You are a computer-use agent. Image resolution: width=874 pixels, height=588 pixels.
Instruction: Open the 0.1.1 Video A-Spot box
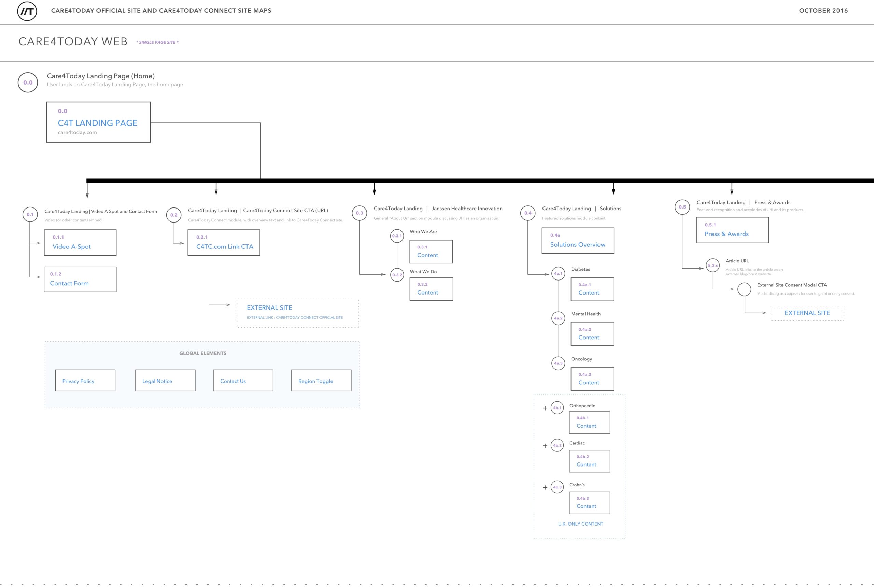[80, 243]
